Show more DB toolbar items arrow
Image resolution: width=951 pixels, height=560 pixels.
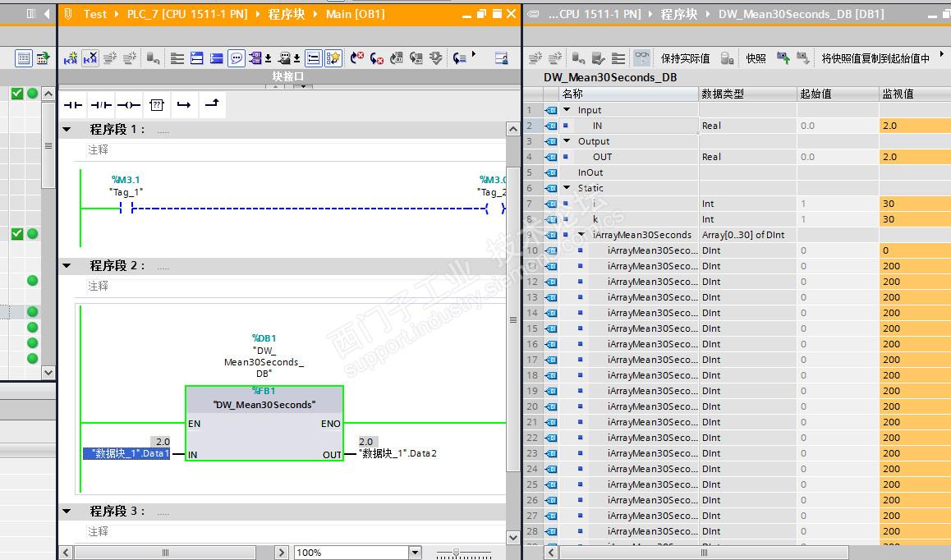coord(942,55)
